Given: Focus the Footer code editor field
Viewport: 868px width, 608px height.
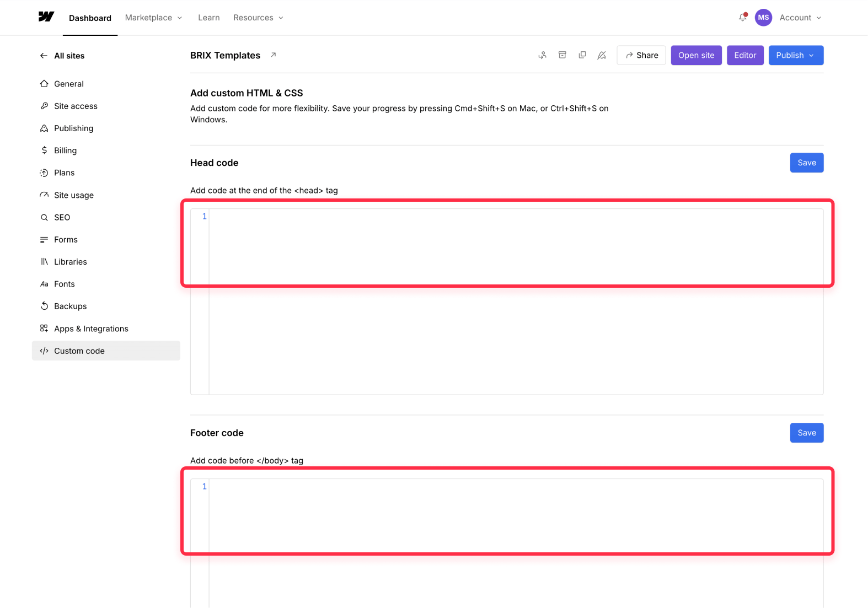Looking at the screenshot, I should [507, 543].
